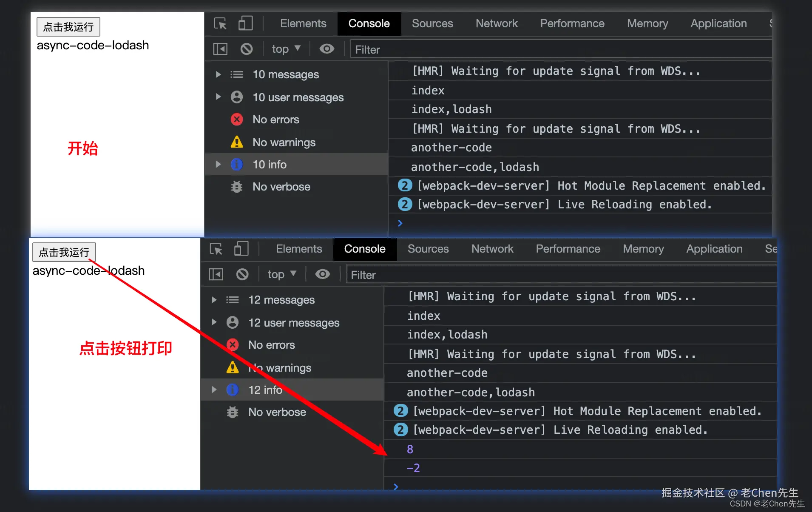
Task: Open Memory tab in top DevTools
Action: pos(647,23)
